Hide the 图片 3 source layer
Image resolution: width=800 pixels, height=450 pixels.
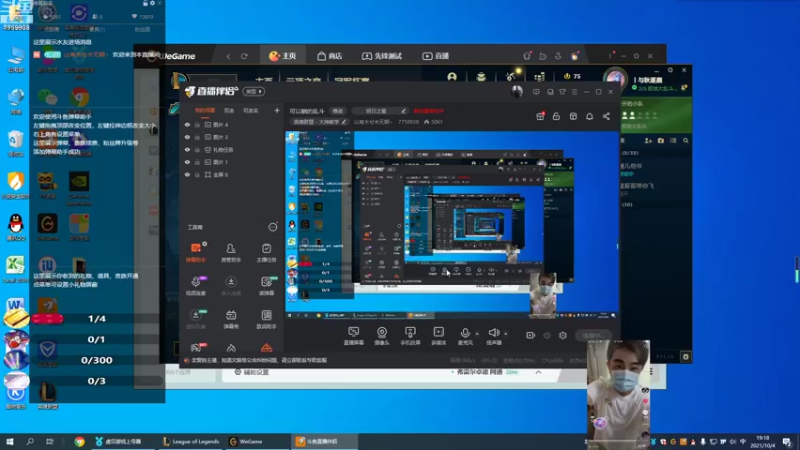point(187,137)
